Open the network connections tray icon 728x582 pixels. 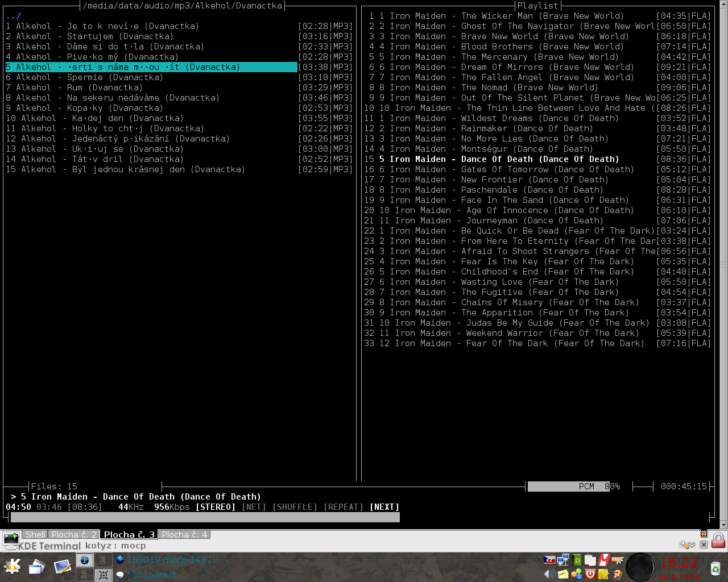pyautogui.click(x=563, y=560)
